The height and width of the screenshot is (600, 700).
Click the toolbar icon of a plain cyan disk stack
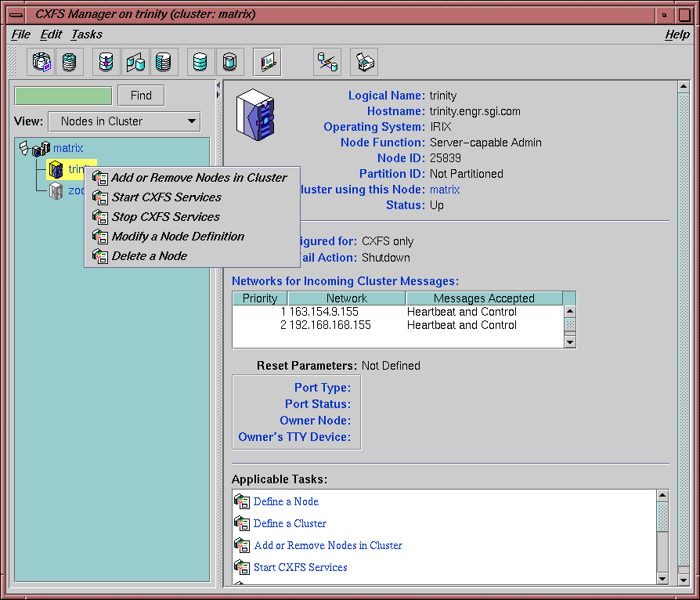click(x=201, y=62)
